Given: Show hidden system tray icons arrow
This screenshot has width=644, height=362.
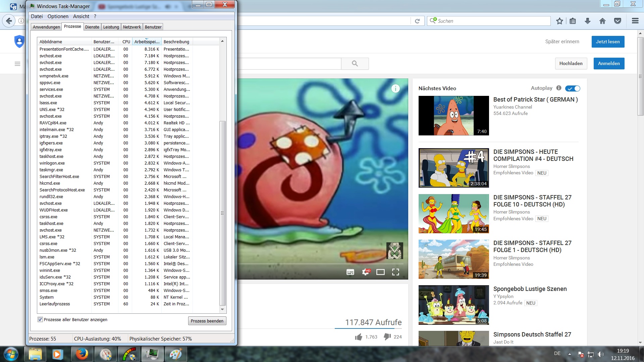Looking at the screenshot, I should tap(570, 354).
